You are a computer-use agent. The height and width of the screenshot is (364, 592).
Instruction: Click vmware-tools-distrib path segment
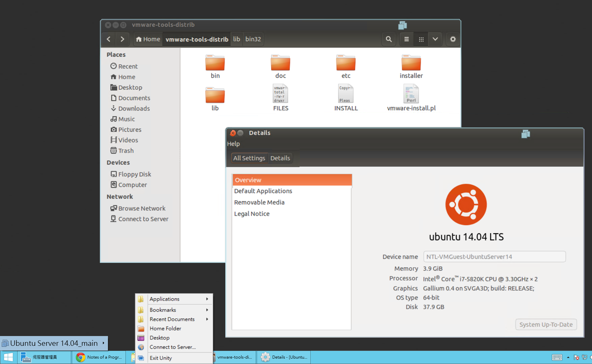(x=197, y=39)
